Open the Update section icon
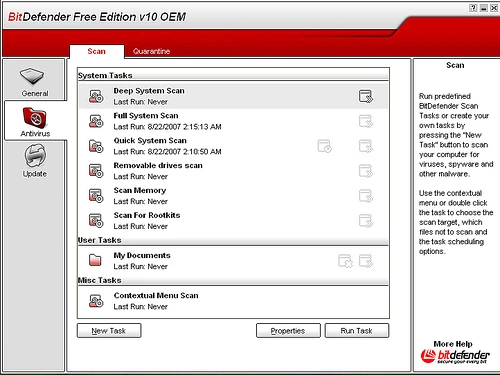 tap(35, 155)
